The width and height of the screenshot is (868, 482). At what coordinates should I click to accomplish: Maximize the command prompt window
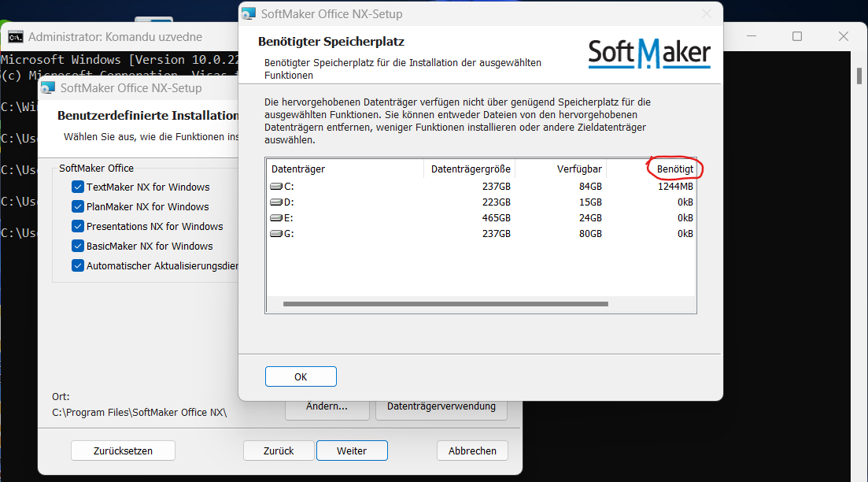click(x=797, y=36)
